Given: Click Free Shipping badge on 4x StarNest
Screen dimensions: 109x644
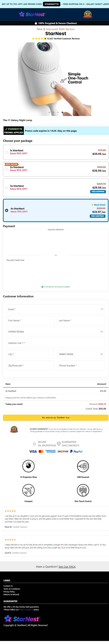Looking at the screenshot, I should pyautogui.click(x=98, y=216).
